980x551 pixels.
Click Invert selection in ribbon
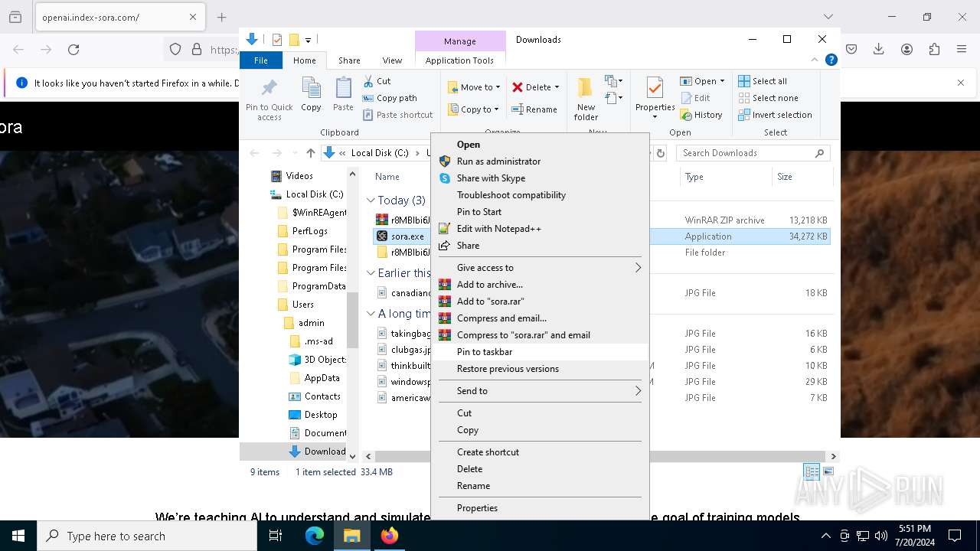775,115
